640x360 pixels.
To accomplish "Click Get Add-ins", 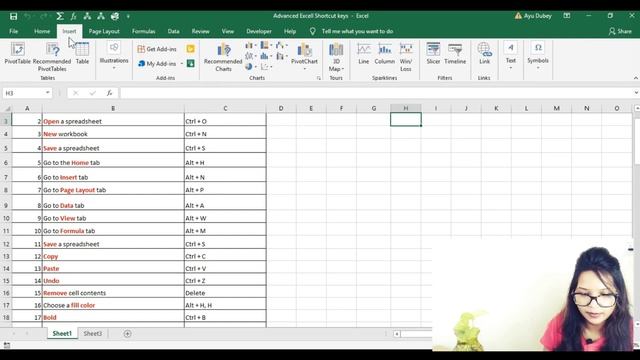I will point(157,49).
